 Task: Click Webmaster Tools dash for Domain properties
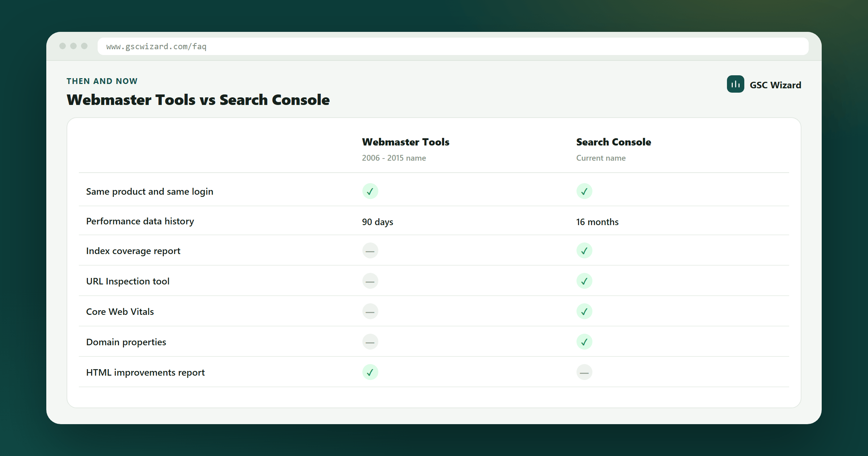click(370, 342)
